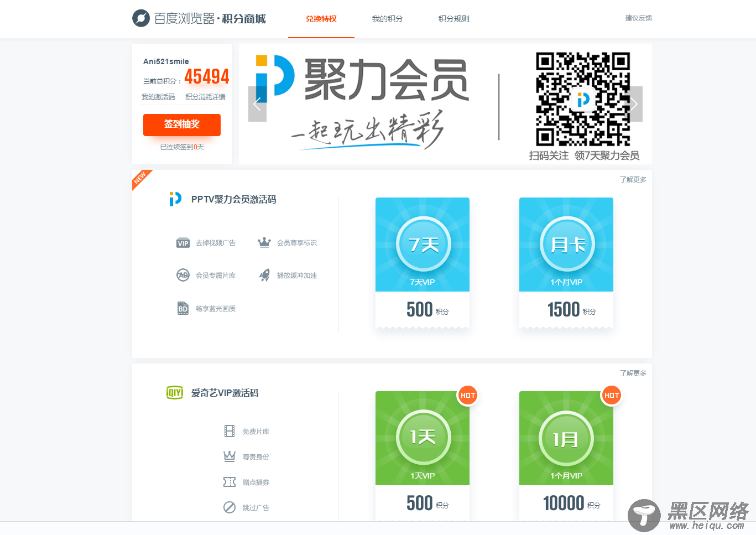Click the 跳过广告 label
This screenshot has width=756, height=535.
click(256, 508)
